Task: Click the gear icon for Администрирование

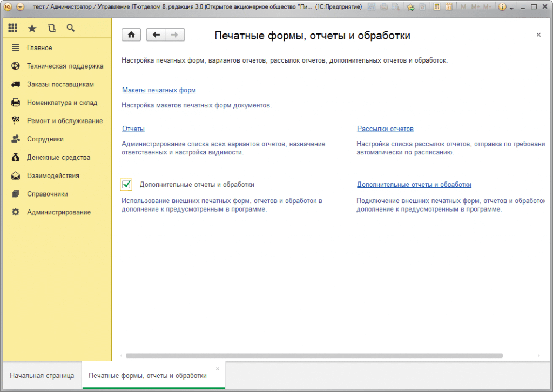Action: point(16,212)
